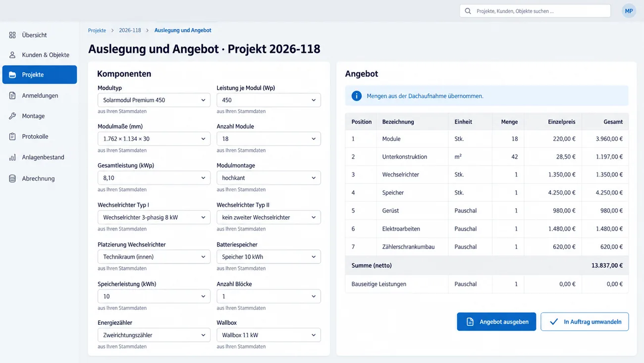Image resolution: width=644 pixels, height=363 pixels.
Task: Follow the 2026-118 breadcrumb link
Action: pyautogui.click(x=130, y=30)
